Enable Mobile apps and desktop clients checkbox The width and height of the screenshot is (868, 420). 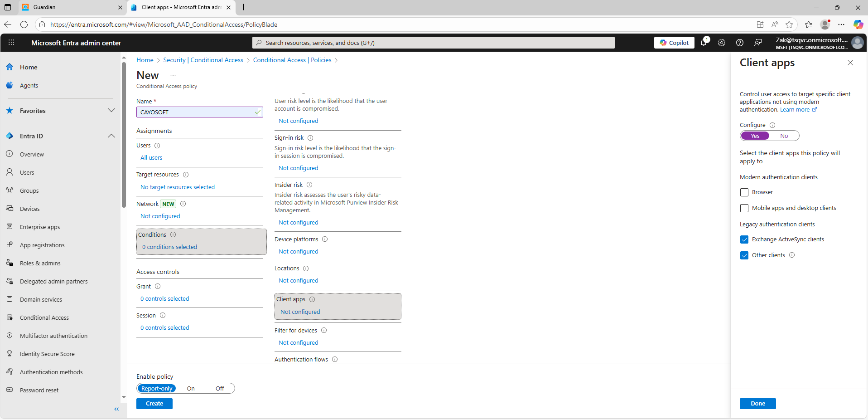click(x=744, y=208)
